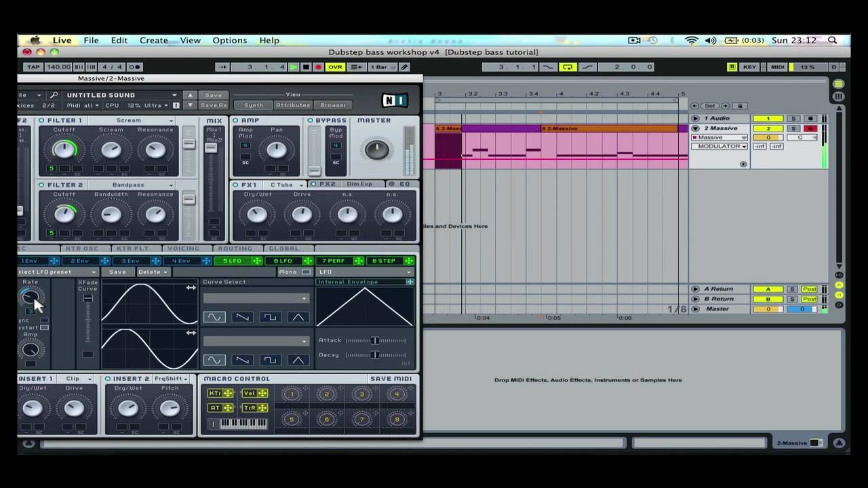Screen dimensions: 868x488
Task: Click macro control knob 1
Action: point(292,394)
